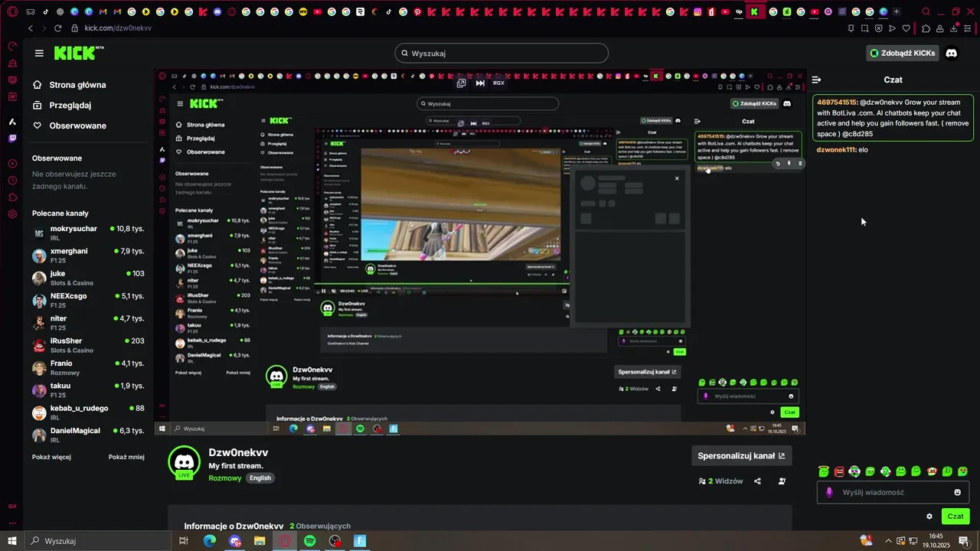Click the pop-out player icon on video
Screen dimensions: 980x551
tap(461, 83)
